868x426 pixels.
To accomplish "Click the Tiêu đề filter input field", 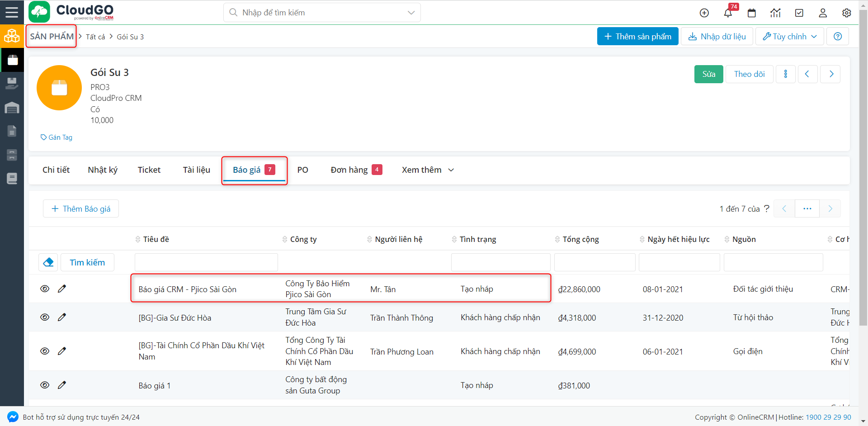I will [206, 262].
